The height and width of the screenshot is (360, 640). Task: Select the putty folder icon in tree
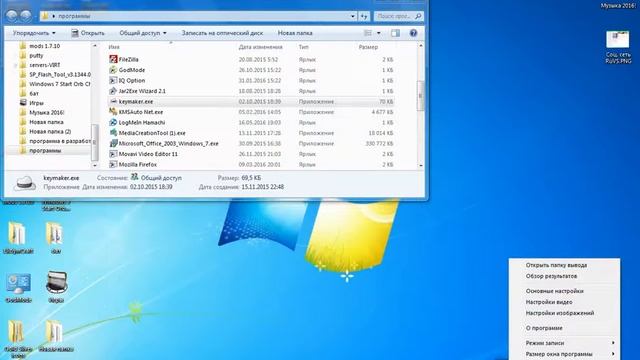pos(23,56)
